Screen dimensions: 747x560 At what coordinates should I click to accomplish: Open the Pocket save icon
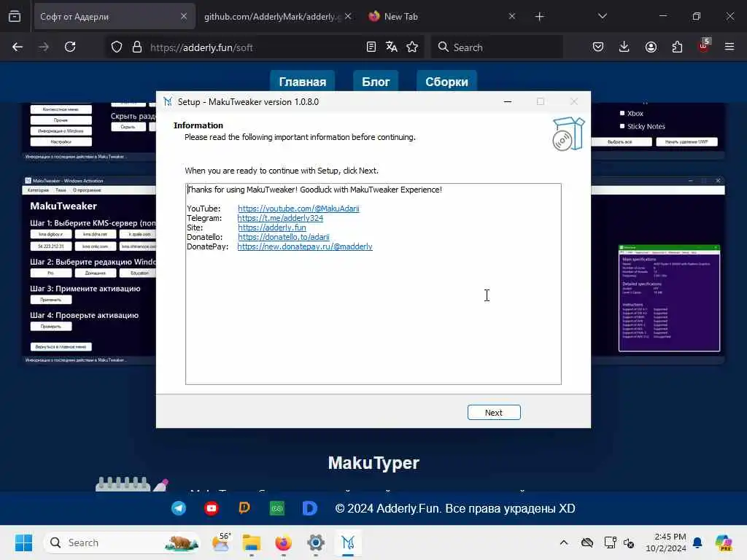point(598,47)
